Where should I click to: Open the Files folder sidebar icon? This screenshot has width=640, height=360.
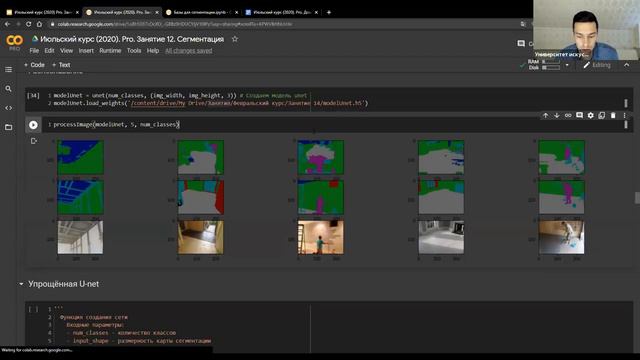[8, 127]
